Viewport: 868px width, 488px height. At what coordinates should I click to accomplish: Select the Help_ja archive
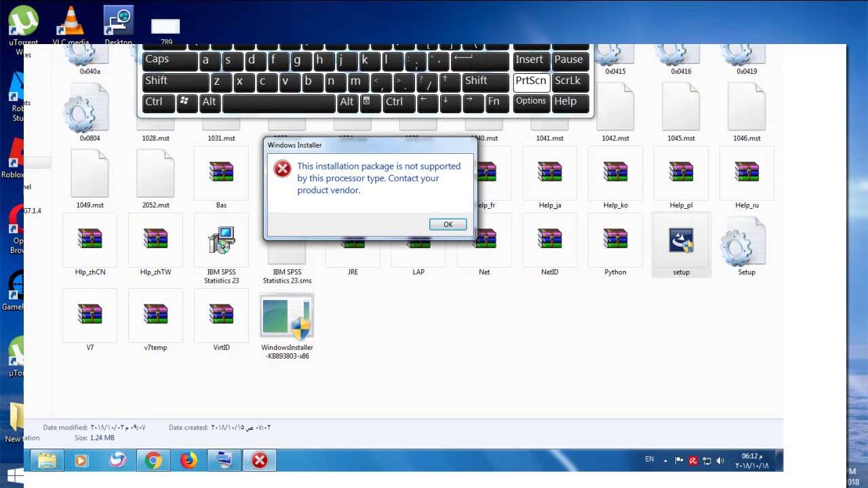tap(549, 178)
